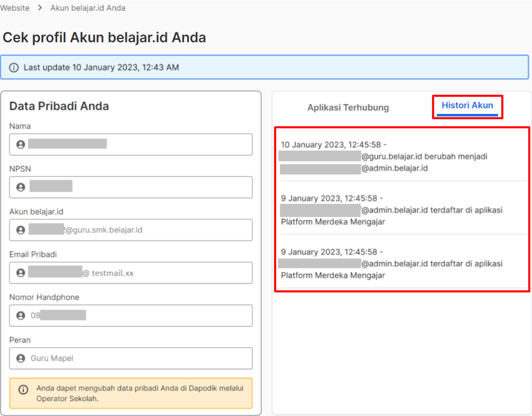Image resolution: width=532 pixels, height=416 pixels.
Task: Click info icon in Last update banner
Action: [x=14, y=68]
